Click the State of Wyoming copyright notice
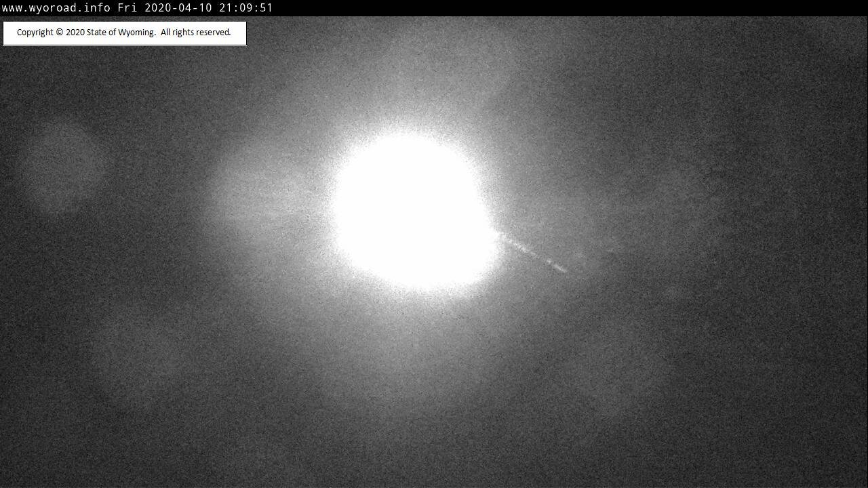The width and height of the screenshot is (868, 488). [124, 33]
